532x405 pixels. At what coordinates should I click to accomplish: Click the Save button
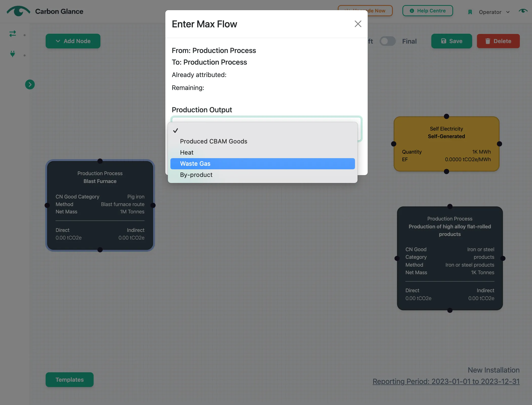tap(452, 41)
